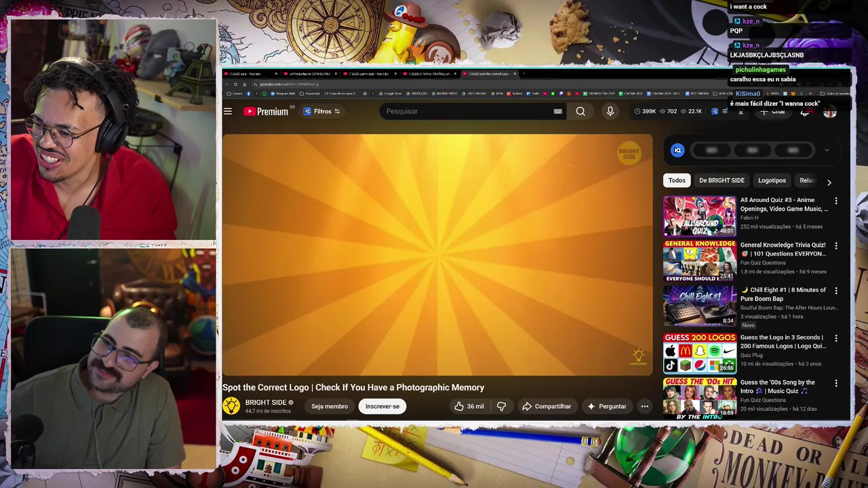The width and height of the screenshot is (868, 488).
Task: Expand the vidIQ panel chevron
Action: point(827,150)
